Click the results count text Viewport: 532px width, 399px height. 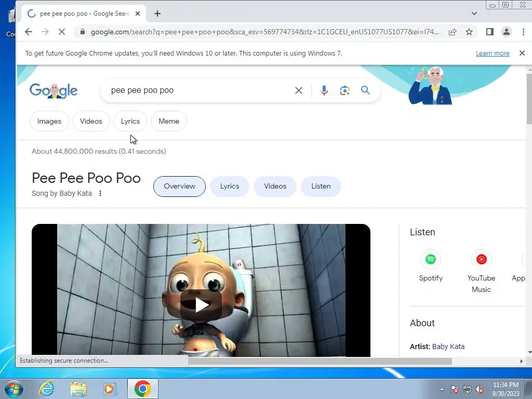(x=99, y=151)
